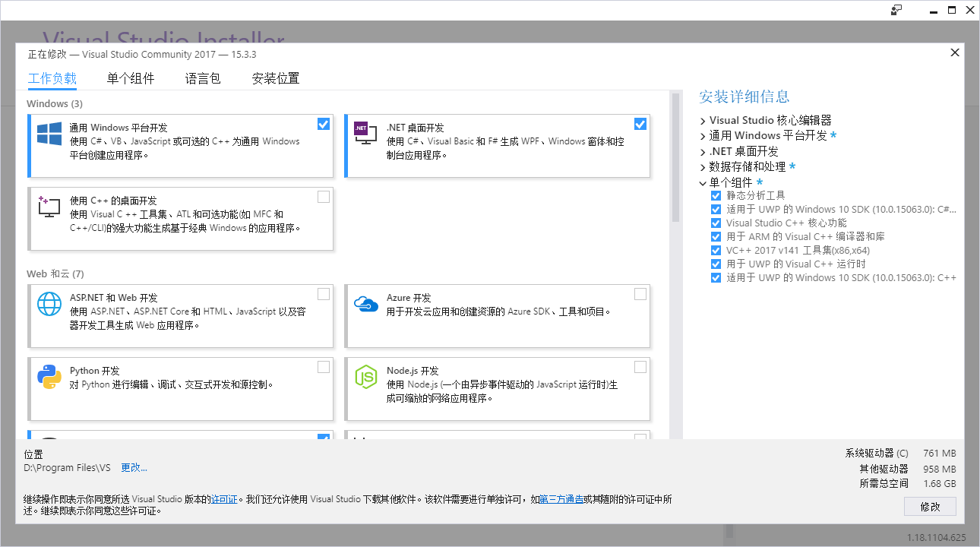The height and width of the screenshot is (547, 980).
Task: Click the Windows logo icon for 通用 Windows 平台开发
Action: point(49,134)
